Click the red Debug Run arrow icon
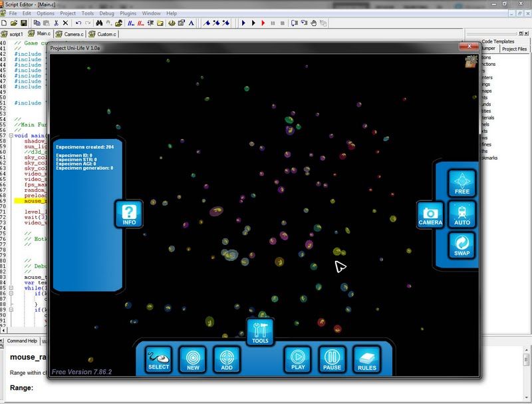This screenshot has height=404, width=532. (x=263, y=23)
